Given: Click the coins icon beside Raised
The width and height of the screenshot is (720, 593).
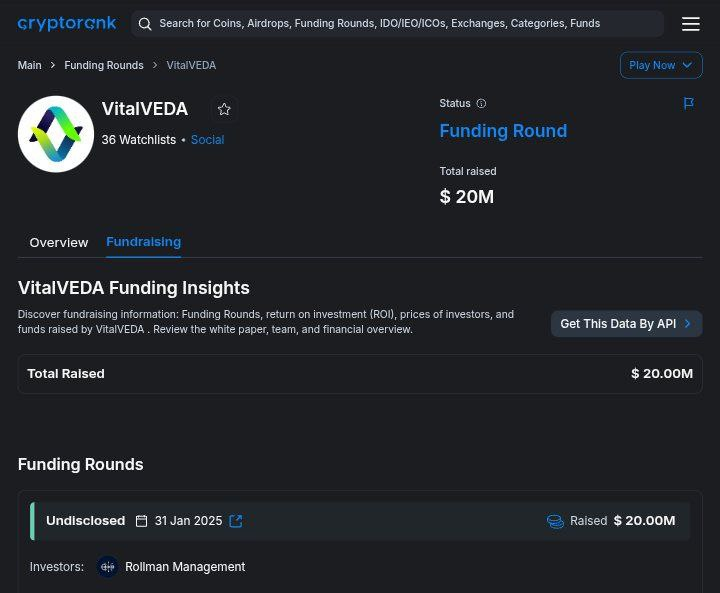Looking at the screenshot, I should pyautogui.click(x=555, y=521).
